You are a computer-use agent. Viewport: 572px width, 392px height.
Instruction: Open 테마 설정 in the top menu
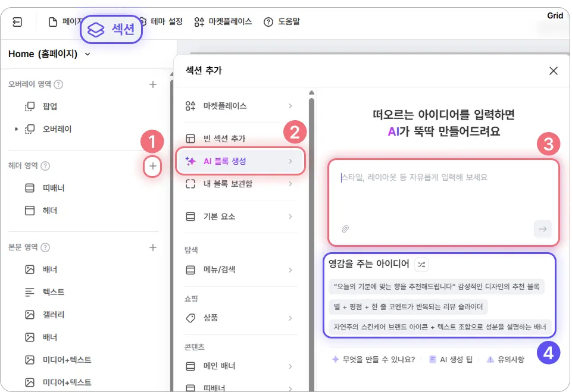166,21
